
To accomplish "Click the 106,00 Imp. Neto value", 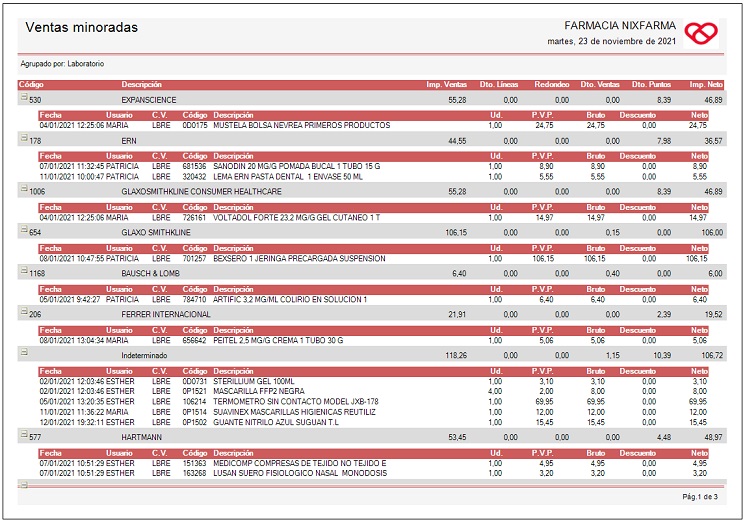I will pyautogui.click(x=712, y=233).
